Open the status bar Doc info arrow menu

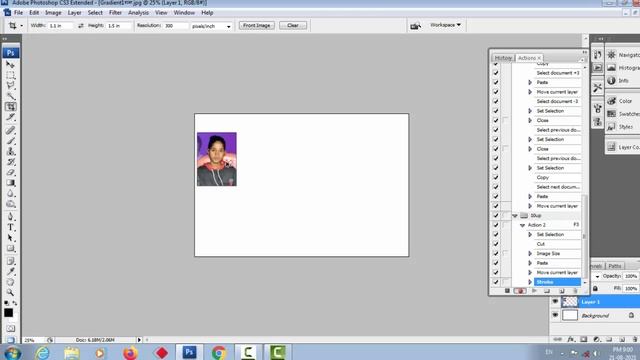(139, 340)
